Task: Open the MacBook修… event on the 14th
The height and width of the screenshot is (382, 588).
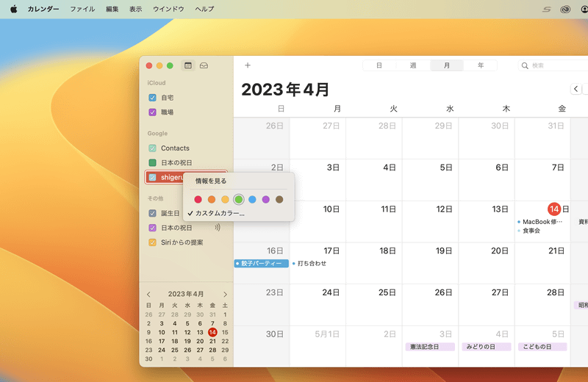Action: coord(540,222)
